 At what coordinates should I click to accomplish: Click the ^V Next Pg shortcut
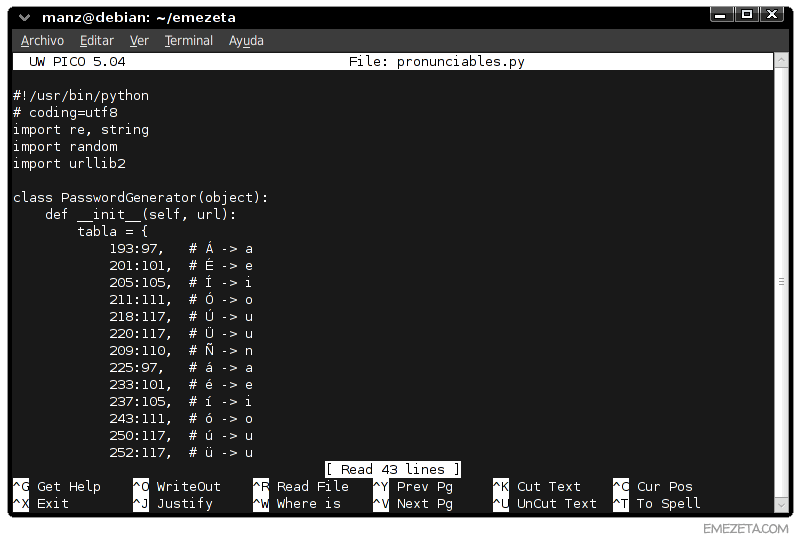point(413,503)
